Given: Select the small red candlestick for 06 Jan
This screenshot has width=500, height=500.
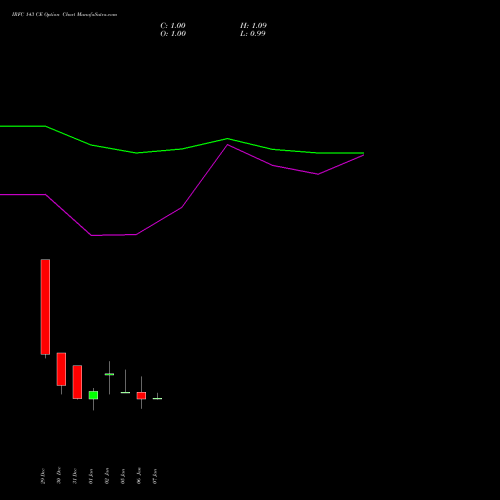Looking at the screenshot, I should [x=141, y=396].
